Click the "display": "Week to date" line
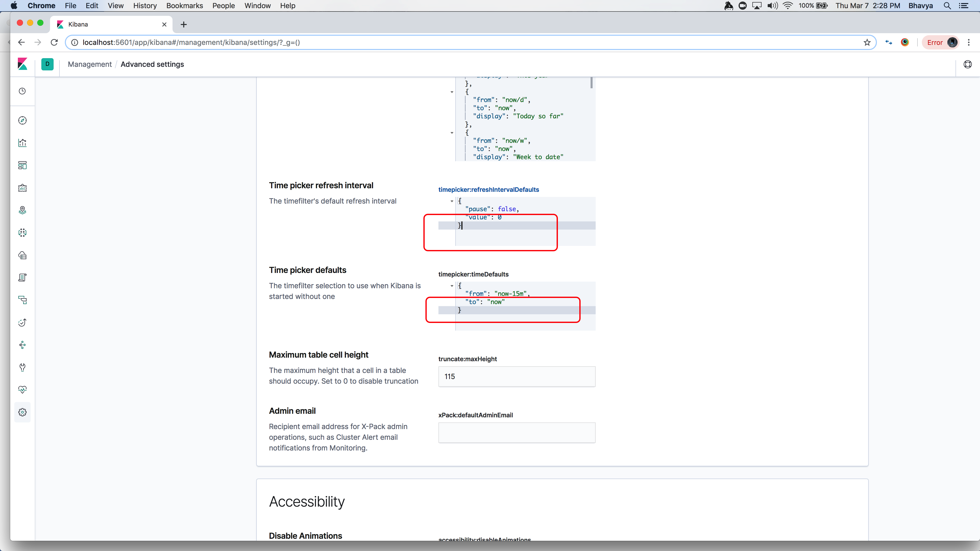 [518, 157]
